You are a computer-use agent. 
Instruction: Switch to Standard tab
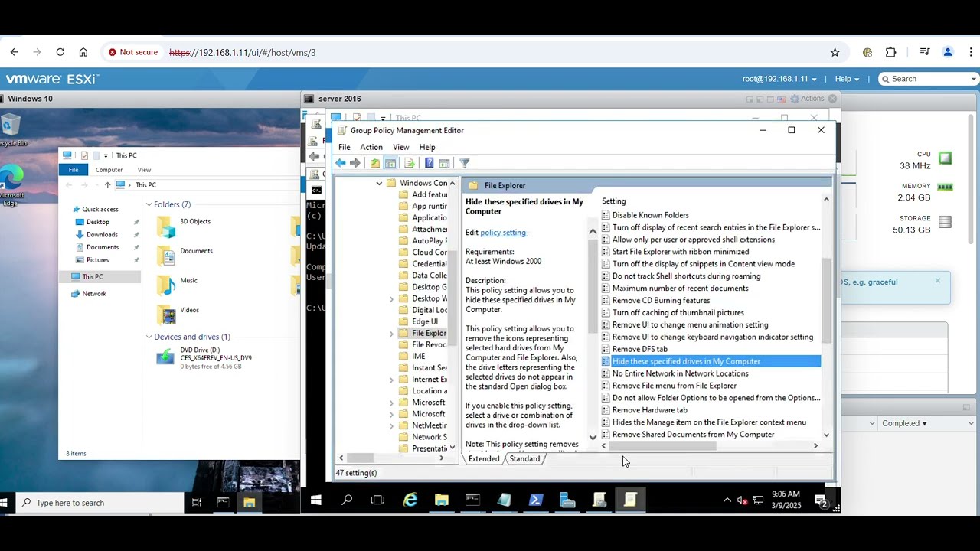pos(525,458)
